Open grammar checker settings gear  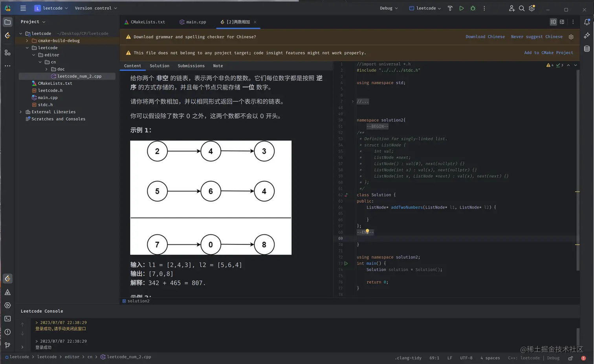click(x=571, y=37)
